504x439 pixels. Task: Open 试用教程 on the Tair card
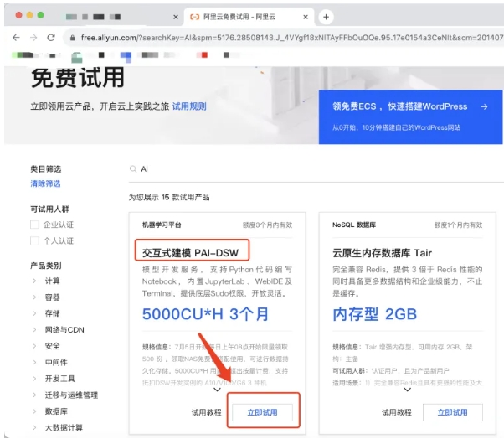pyautogui.click(x=397, y=412)
